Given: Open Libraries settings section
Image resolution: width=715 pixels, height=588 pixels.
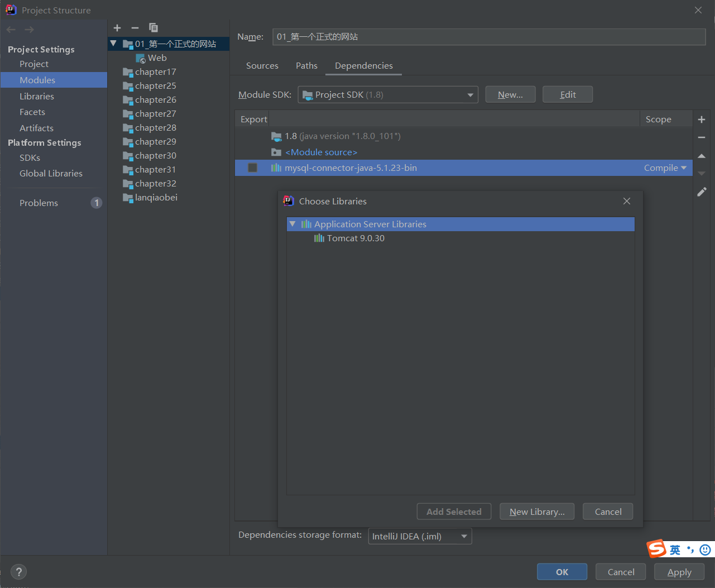Looking at the screenshot, I should click(37, 96).
